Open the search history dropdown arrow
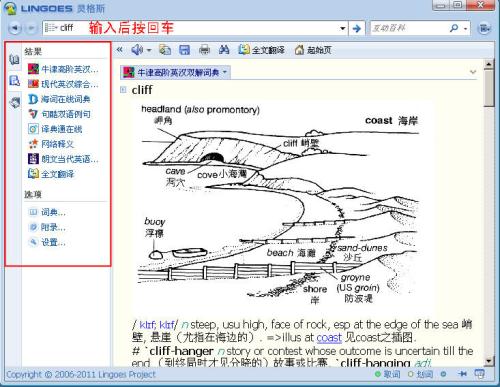Image resolution: width=500 pixels, height=387 pixels. coord(342,29)
